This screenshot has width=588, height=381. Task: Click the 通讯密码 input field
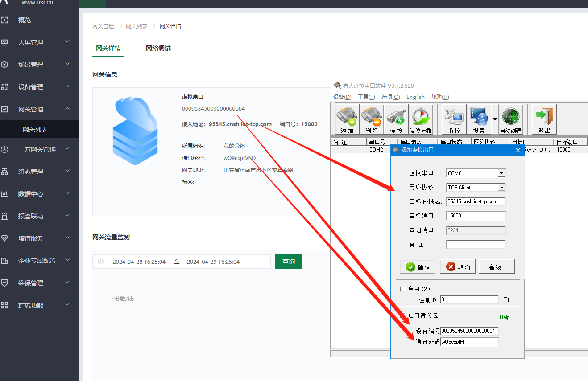(469, 342)
